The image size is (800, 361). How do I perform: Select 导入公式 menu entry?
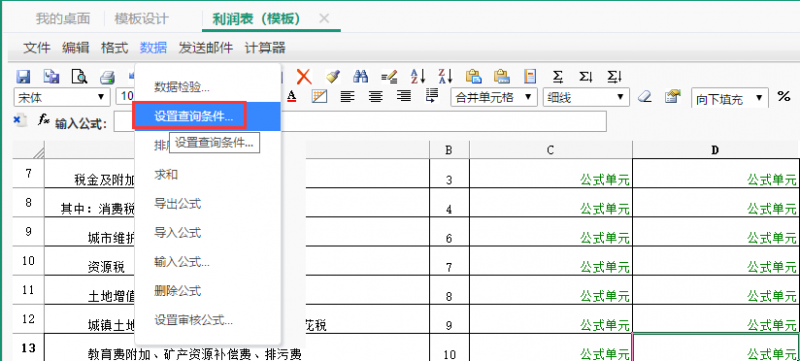pyautogui.click(x=208, y=233)
